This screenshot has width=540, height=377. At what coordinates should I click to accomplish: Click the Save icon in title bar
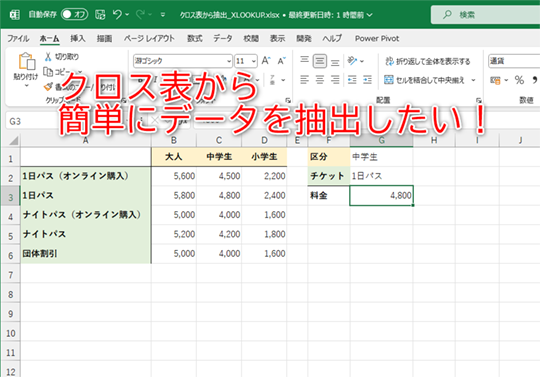(100, 14)
